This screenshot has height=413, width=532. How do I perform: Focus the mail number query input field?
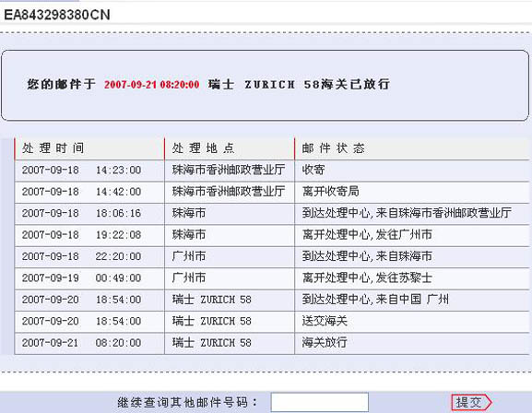click(320, 403)
